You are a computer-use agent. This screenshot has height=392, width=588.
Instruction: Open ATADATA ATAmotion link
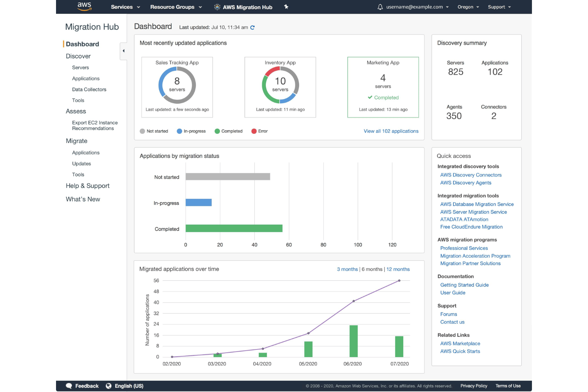(x=464, y=219)
